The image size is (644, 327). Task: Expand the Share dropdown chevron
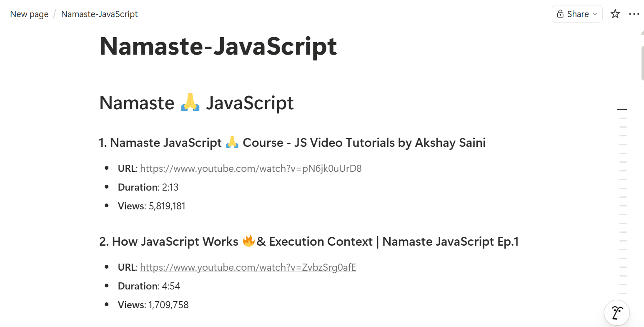594,14
